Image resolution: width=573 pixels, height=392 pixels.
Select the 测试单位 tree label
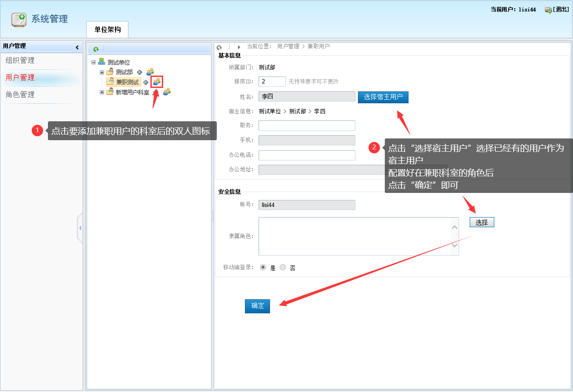pyautogui.click(x=119, y=62)
